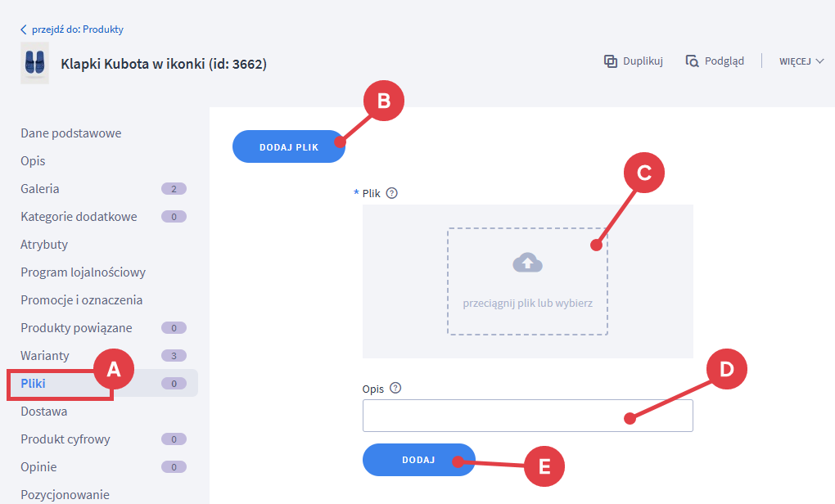
Task: Click the DODAJ submit button
Action: (418, 460)
